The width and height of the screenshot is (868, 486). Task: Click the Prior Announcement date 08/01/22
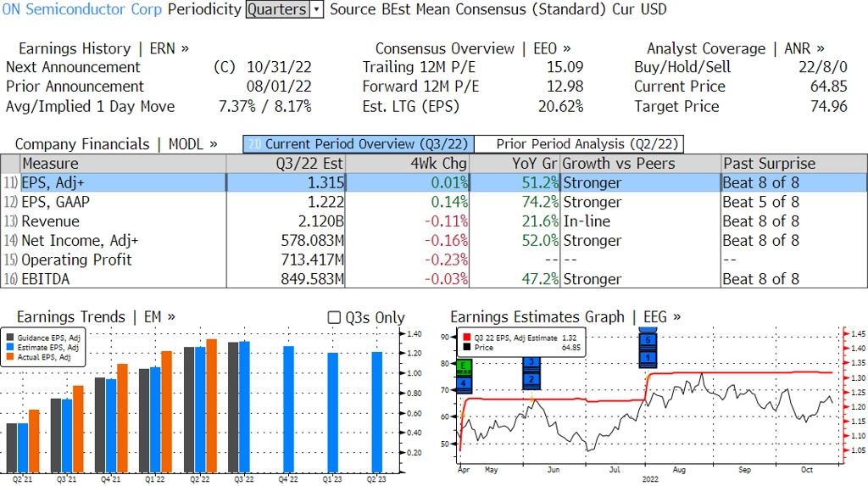279,87
